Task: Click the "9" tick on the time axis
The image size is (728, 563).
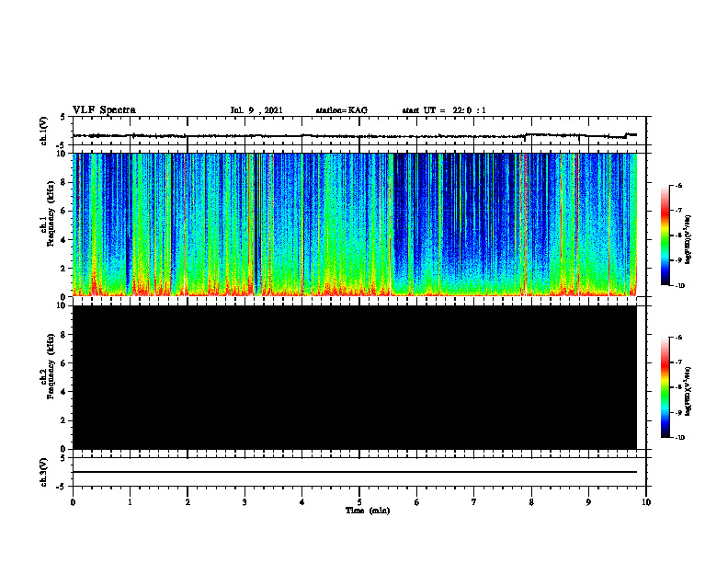Action: 588,502
